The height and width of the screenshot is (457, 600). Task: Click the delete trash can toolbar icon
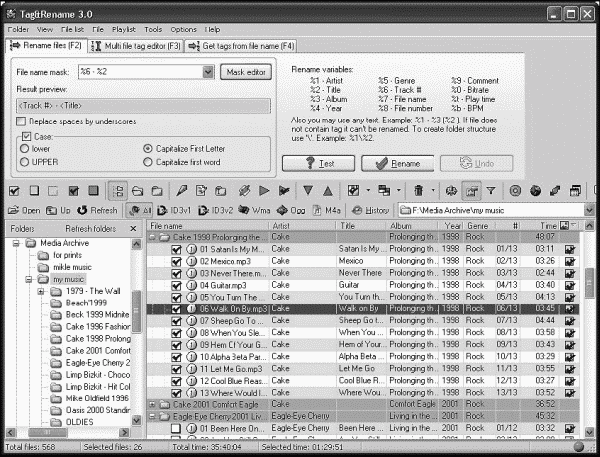[x=419, y=191]
